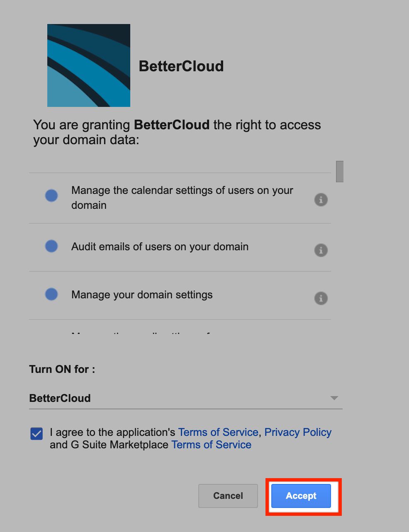Screen dimensions: 409x532
Task: Open info icon for calendar settings permission
Action: tap(321, 199)
